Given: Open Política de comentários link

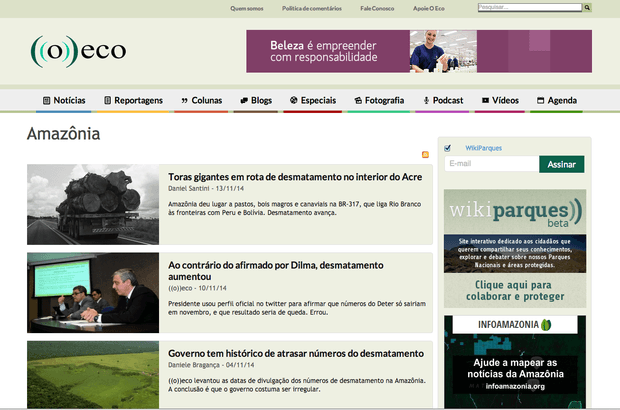Looking at the screenshot, I should click(312, 8).
